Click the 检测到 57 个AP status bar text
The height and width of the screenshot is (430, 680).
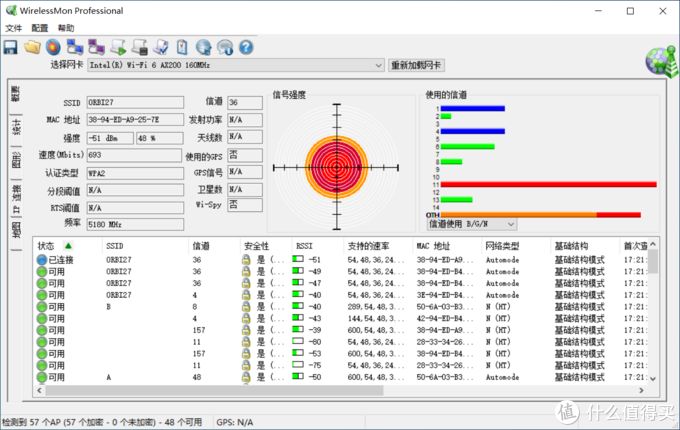102,422
